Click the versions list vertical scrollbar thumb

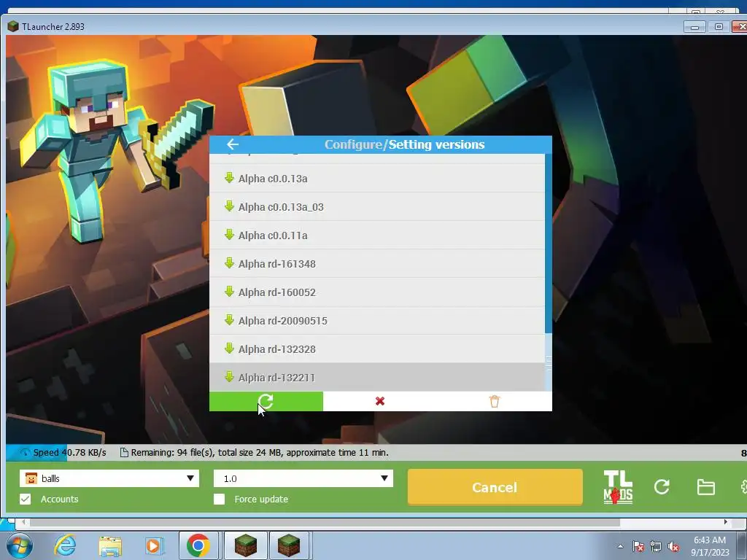549,363
